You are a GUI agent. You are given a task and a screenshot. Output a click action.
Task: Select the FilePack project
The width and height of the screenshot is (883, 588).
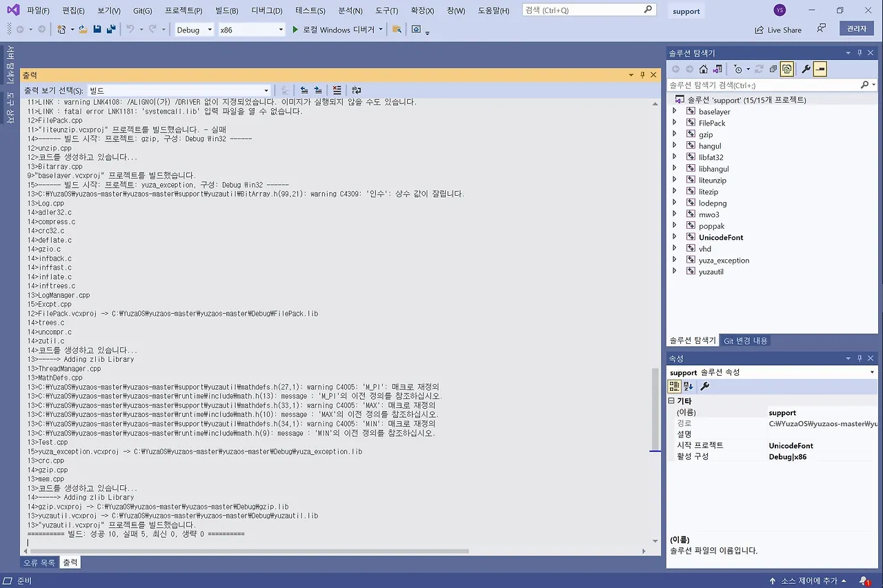tap(712, 123)
